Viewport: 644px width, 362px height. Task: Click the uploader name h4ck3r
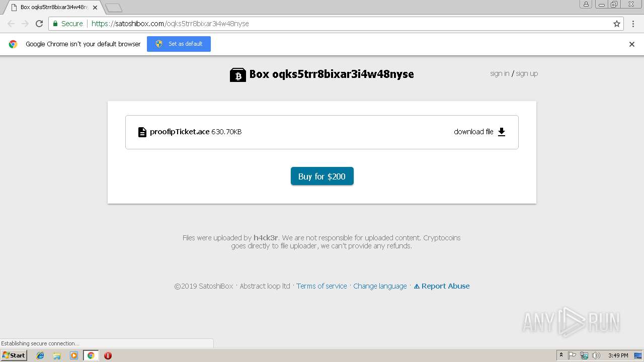[x=266, y=238]
